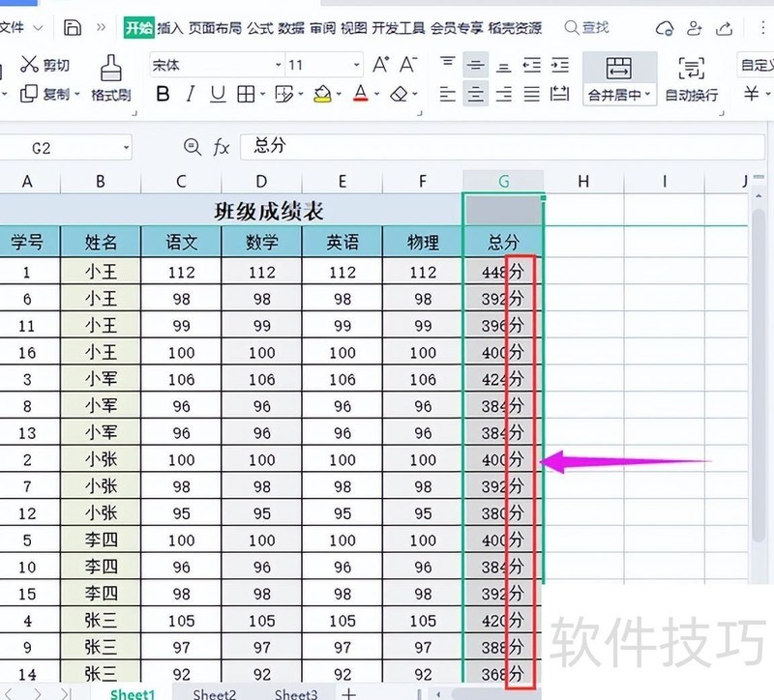
Task: Click justify alignment icon
Action: (x=531, y=93)
